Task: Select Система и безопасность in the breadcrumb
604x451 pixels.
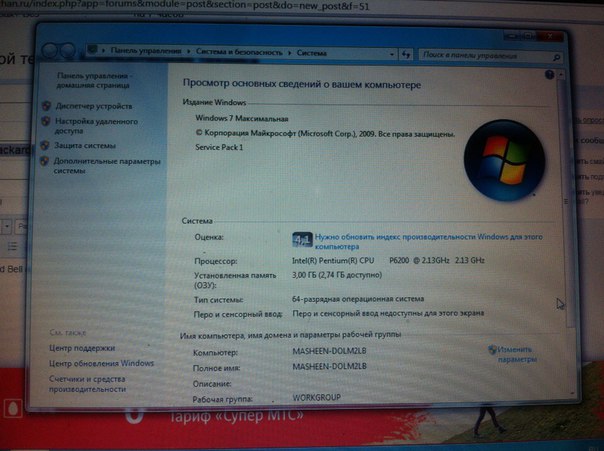Action: click(x=236, y=49)
